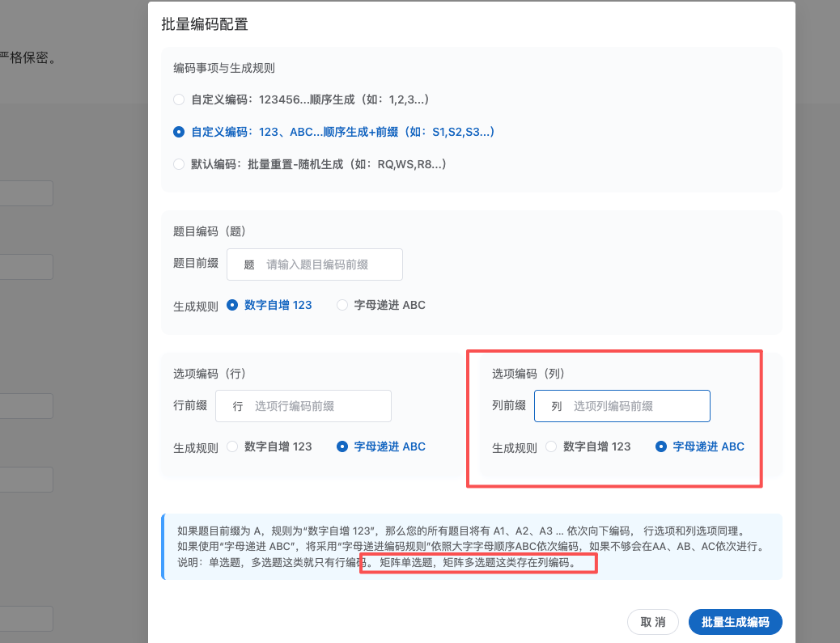Click the red-highlighted 选项编码（列）section
Viewport: 840px width, 643px height.
point(615,418)
